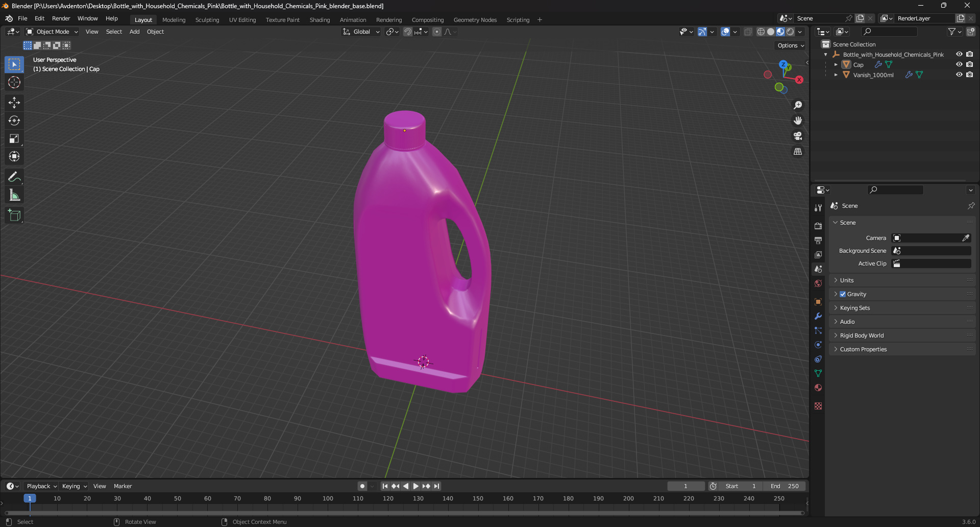Select the Scale tool
980x527 pixels.
(14, 138)
